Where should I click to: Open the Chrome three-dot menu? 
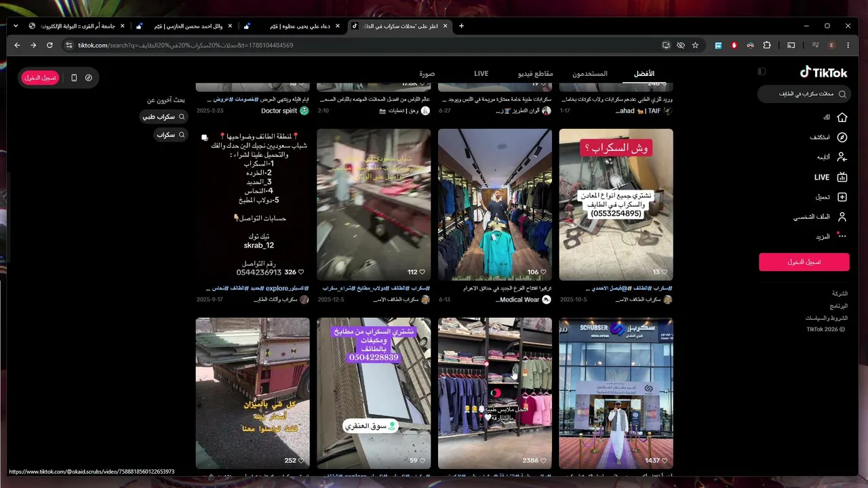pyautogui.click(x=848, y=45)
